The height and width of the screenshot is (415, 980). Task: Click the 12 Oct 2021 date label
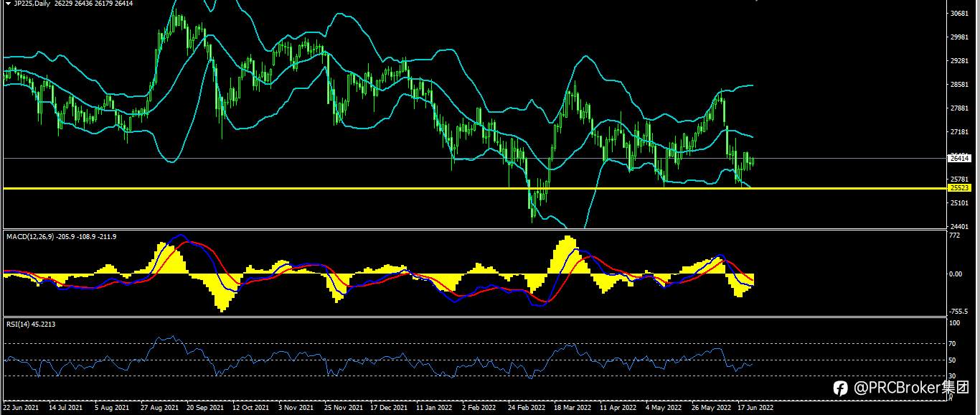click(251, 407)
